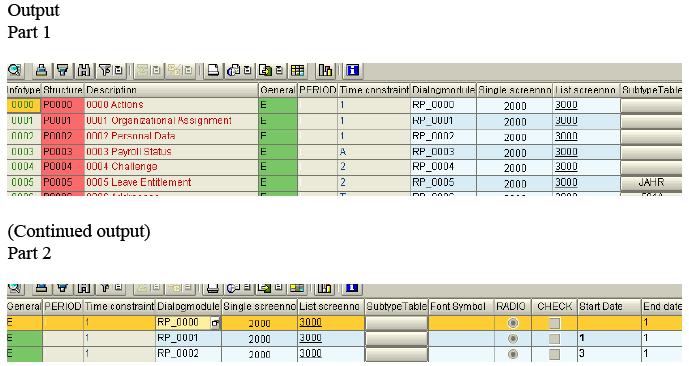The width and height of the screenshot is (689, 366).
Task: Click Start Date column header in Part 2
Action: (x=609, y=306)
